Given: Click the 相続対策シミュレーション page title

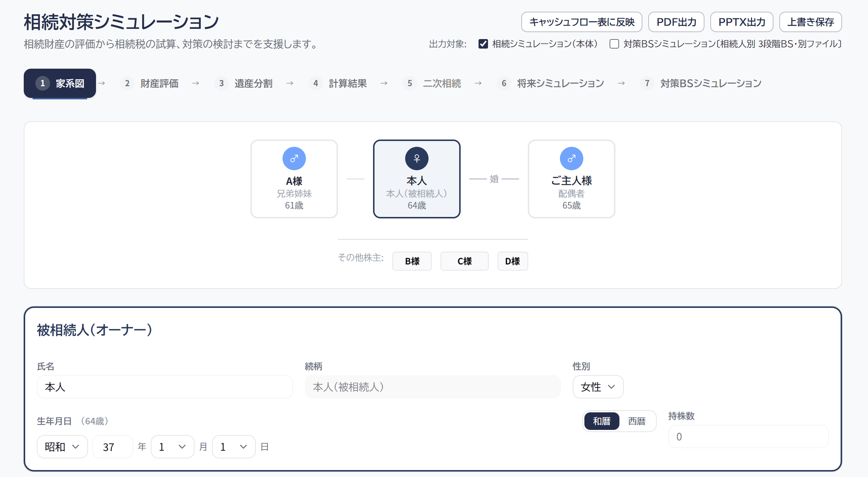Looking at the screenshot, I should pos(121,22).
